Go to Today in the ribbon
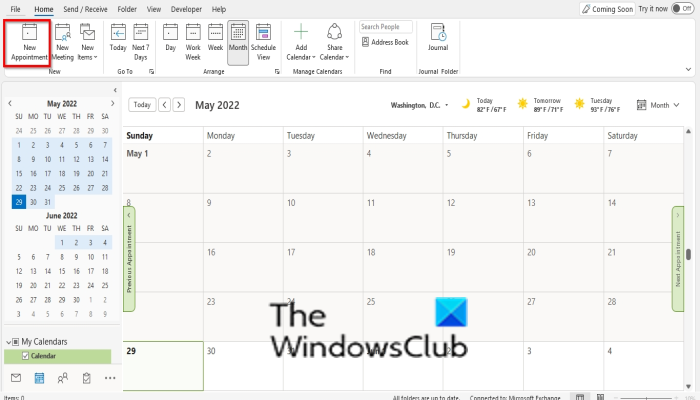 118,38
